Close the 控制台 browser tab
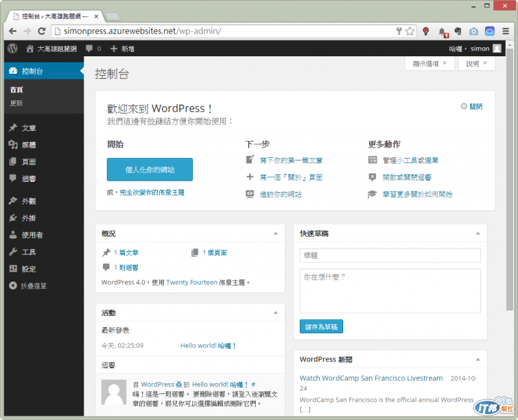 click(96, 16)
